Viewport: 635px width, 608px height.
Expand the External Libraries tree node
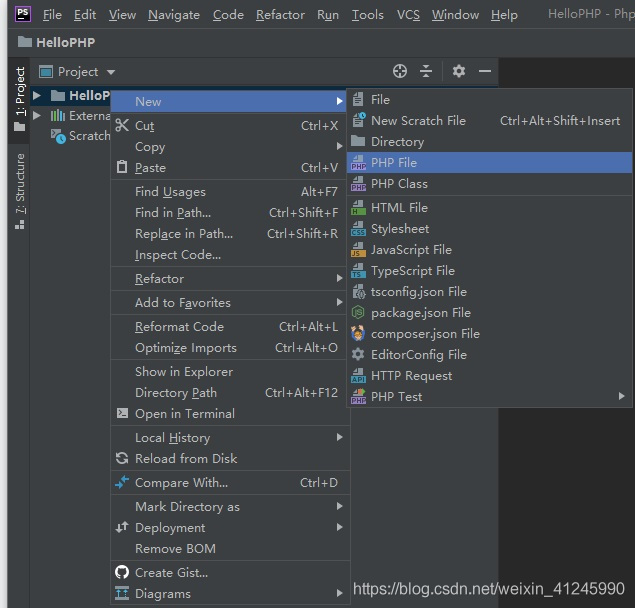[37, 116]
